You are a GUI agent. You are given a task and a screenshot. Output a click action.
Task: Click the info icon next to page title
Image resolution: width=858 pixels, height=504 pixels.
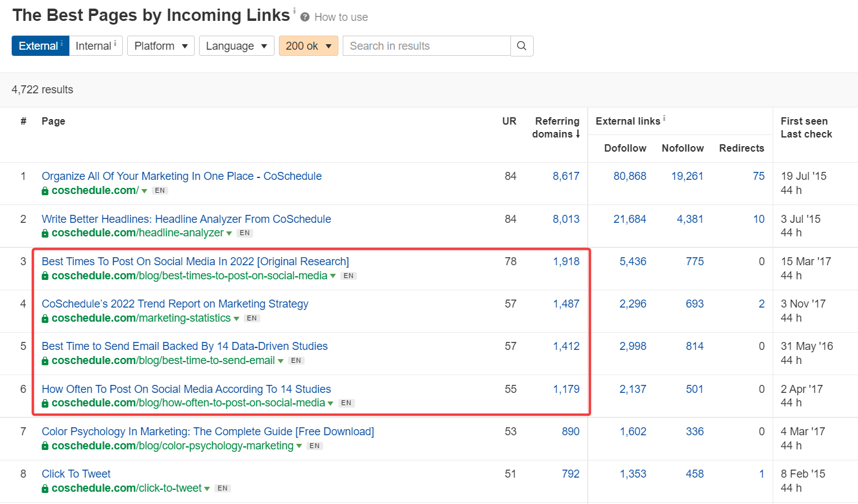pos(294,10)
